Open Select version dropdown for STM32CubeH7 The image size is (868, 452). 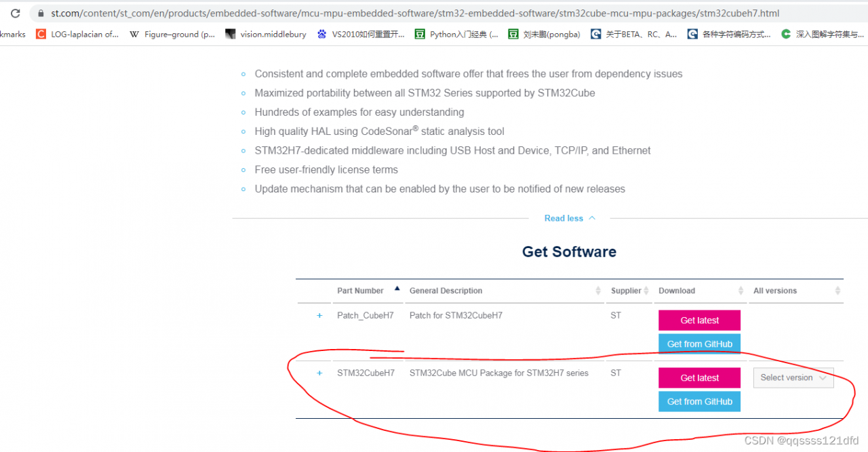coord(793,377)
